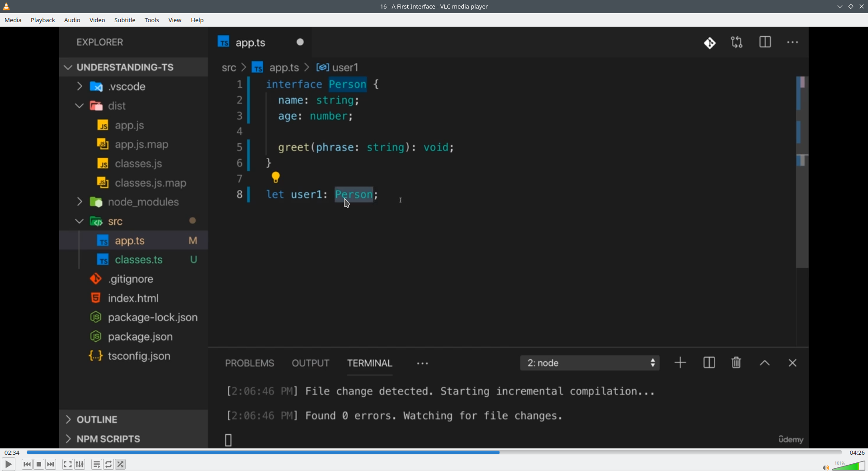The width and height of the screenshot is (868, 471).
Task: Click the open changes compare icon
Action: click(x=737, y=42)
